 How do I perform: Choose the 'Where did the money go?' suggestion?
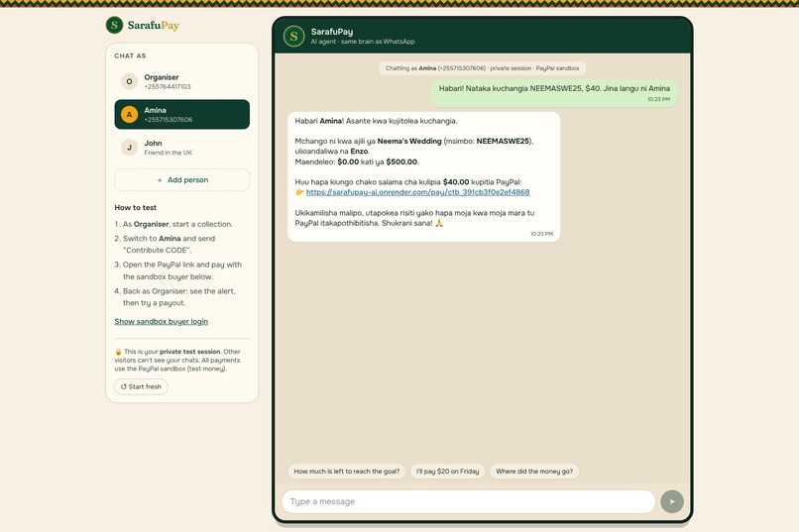tap(534, 472)
